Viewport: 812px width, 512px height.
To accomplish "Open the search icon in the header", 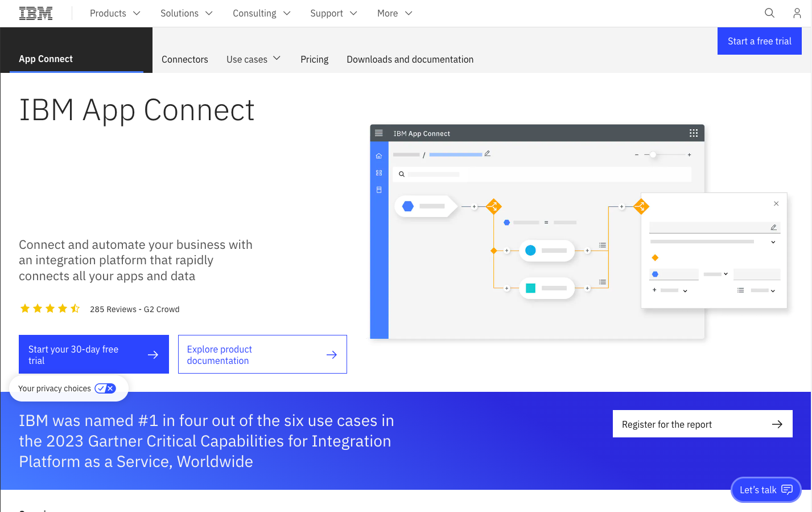I will click(x=769, y=13).
